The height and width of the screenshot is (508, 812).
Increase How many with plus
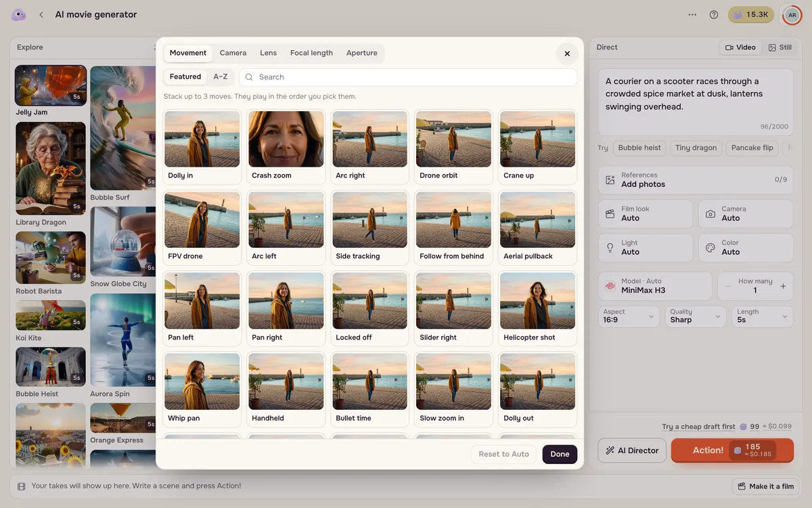pyautogui.click(x=783, y=287)
